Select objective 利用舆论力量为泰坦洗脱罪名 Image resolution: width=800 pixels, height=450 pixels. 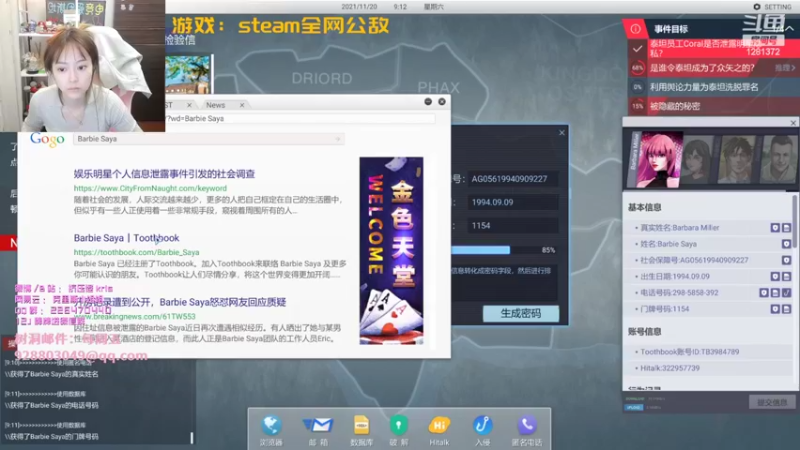(714, 87)
